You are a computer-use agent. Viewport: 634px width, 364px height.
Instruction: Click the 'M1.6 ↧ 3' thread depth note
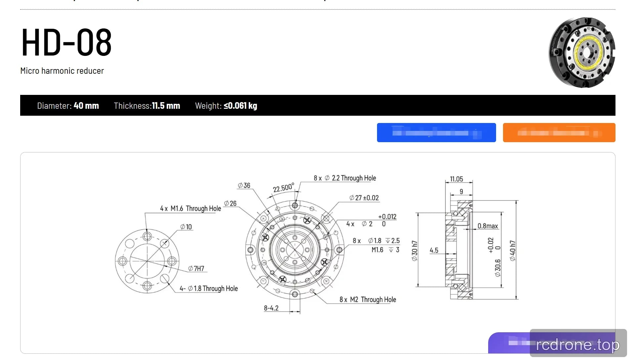click(385, 250)
